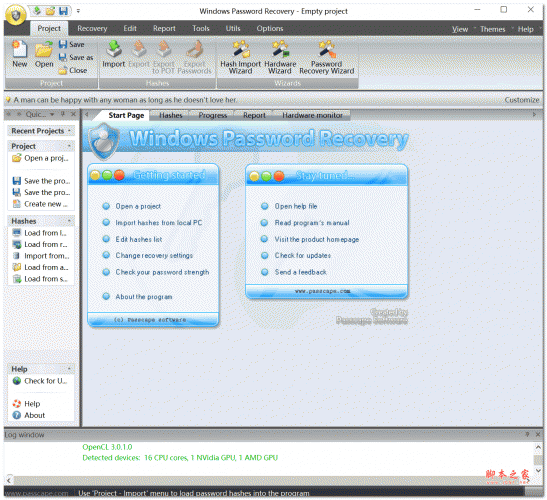
Task: Open the View dropdown menu
Action: point(460,29)
